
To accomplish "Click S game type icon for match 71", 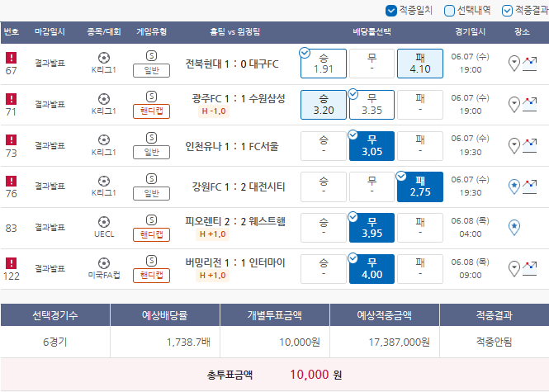I will [151, 97].
